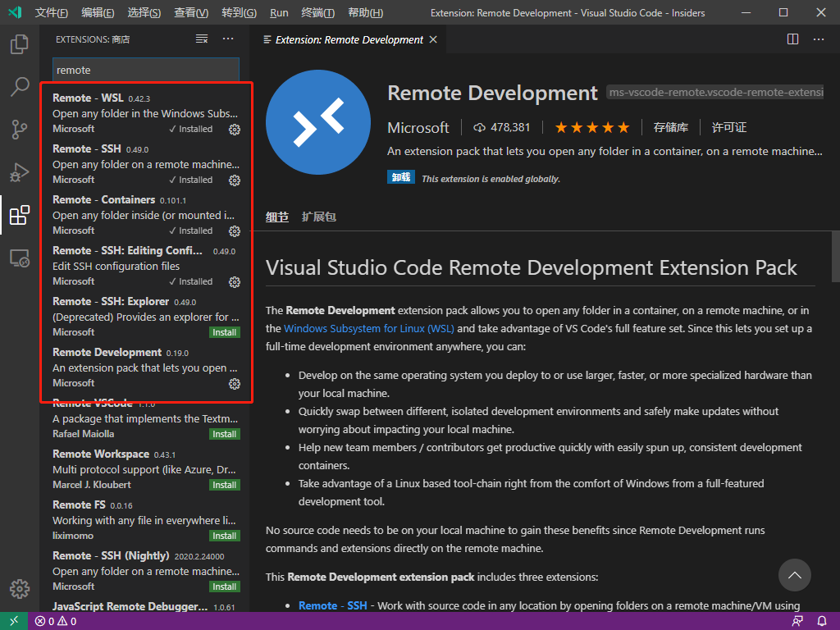Click the blue 卸载 uninstall button
This screenshot has width=840, height=630.
click(400, 177)
